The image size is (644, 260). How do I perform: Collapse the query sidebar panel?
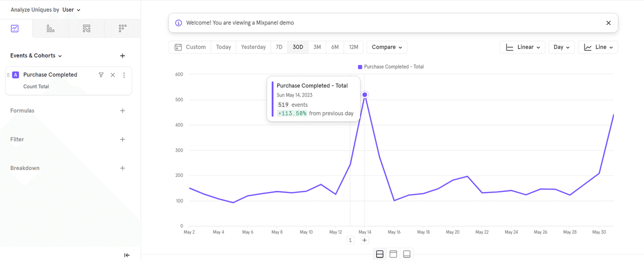click(x=127, y=255)
